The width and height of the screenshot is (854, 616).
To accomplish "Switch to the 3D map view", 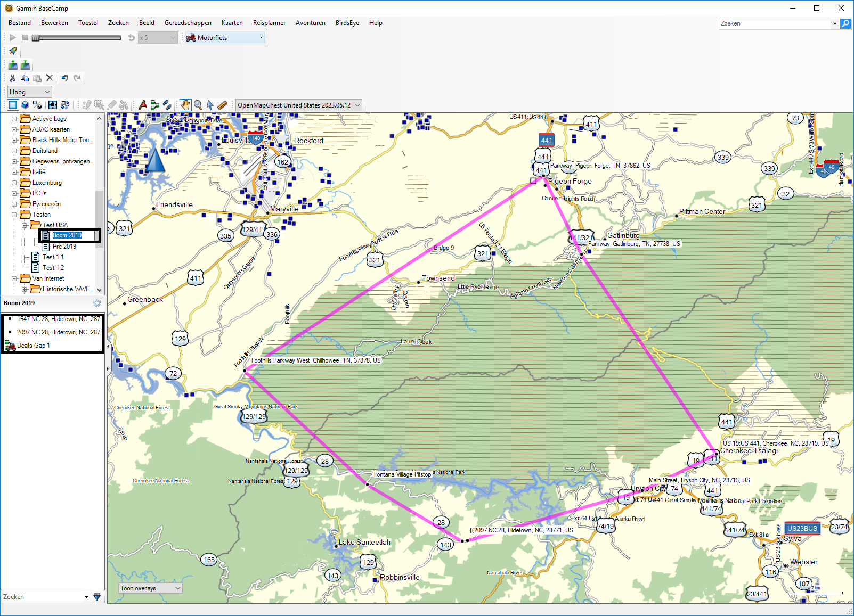I will 25,105.
